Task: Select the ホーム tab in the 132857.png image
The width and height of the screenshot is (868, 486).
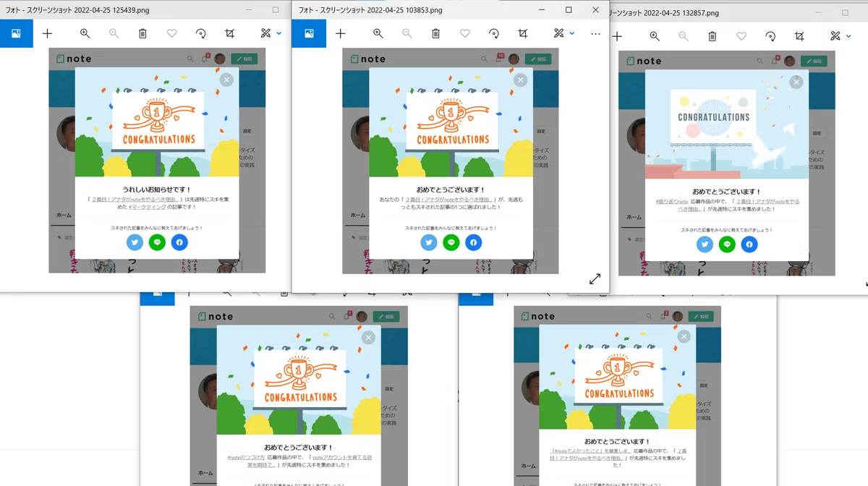Action: [x=634, y=217]
